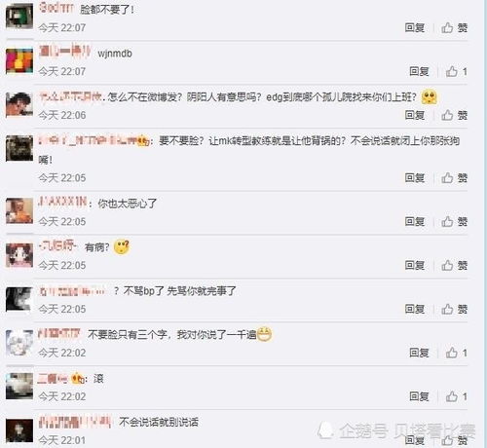The image size is (487, 448).
Task: Click 回复 on the 滚 comment
Action: tap(419, 396)
